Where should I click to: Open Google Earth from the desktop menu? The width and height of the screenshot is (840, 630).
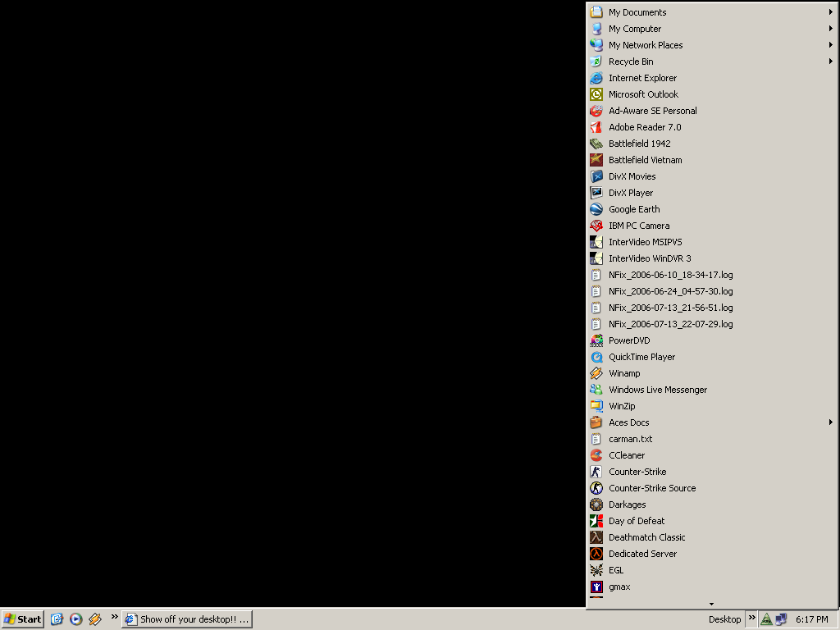click(x=633, y=209)
